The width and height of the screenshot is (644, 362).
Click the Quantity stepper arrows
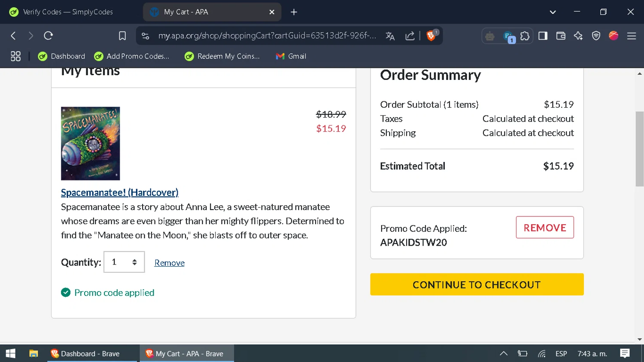tap(134, 262)
